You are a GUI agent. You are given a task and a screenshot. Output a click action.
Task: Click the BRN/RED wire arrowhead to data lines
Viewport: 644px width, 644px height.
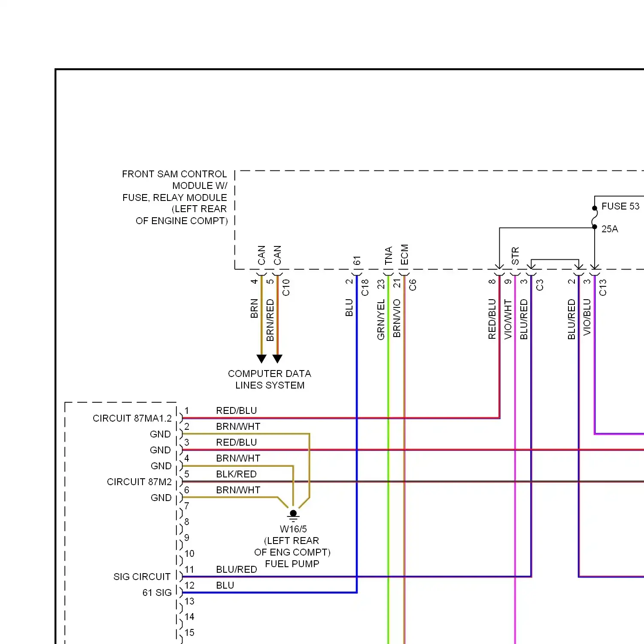click(278, 359)
